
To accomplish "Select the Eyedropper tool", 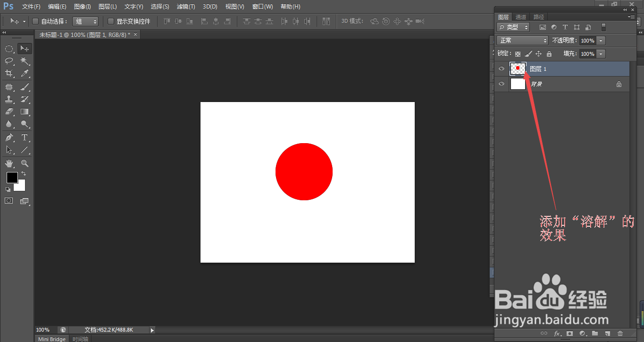I will click(25, 73).
